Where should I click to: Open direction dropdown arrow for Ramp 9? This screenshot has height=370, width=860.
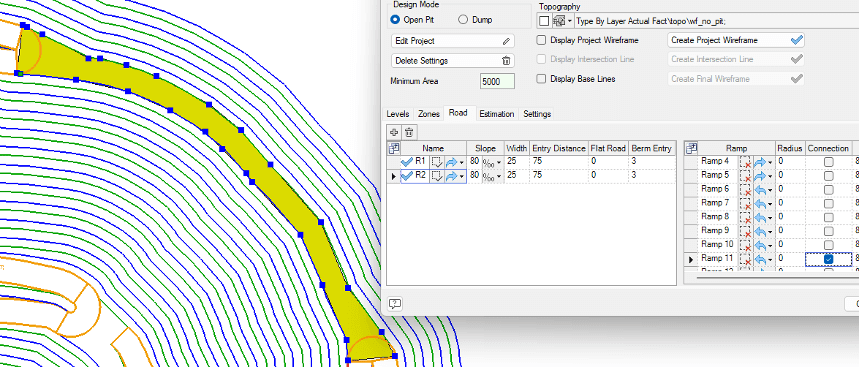point(770,232)
